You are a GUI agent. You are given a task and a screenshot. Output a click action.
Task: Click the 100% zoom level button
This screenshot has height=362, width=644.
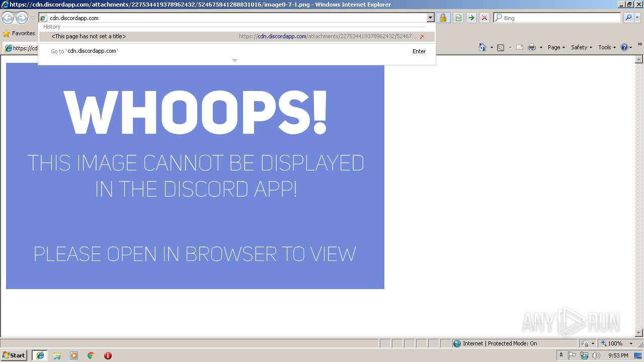612,343
